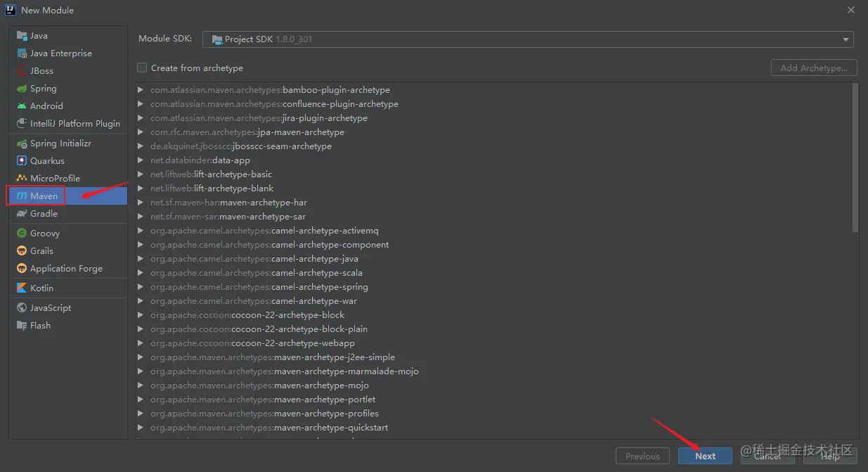Open the Module SDK dropdown
The width and height of the screenshot is (868, 472).
point(846,39)
